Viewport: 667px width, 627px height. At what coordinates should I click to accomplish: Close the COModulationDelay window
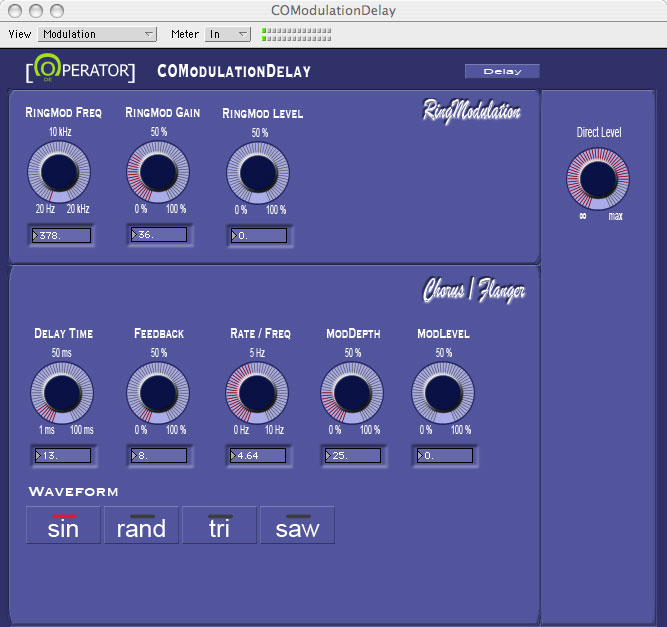[x=15, y=11]
